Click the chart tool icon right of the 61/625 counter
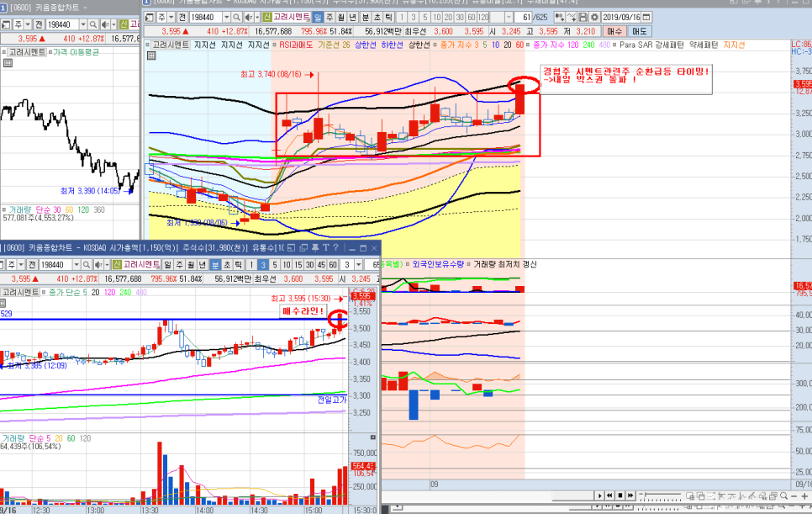The image size is (812, 514). pyautogui.click(x=559, y=17)
